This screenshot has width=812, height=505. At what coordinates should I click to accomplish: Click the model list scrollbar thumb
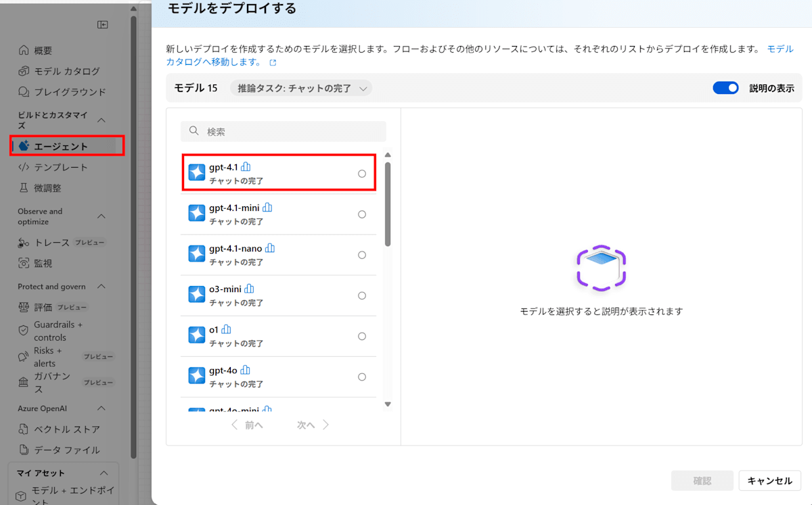point(388,204)
